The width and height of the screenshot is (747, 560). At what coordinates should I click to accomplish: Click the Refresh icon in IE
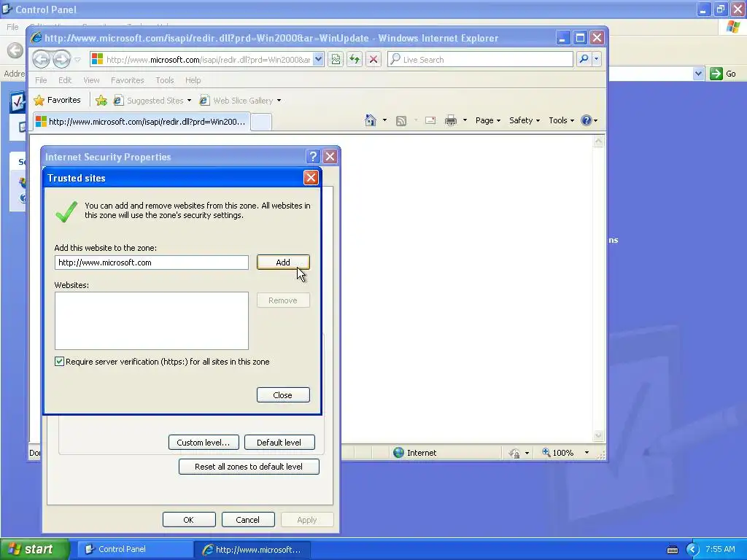coord(355,60)
